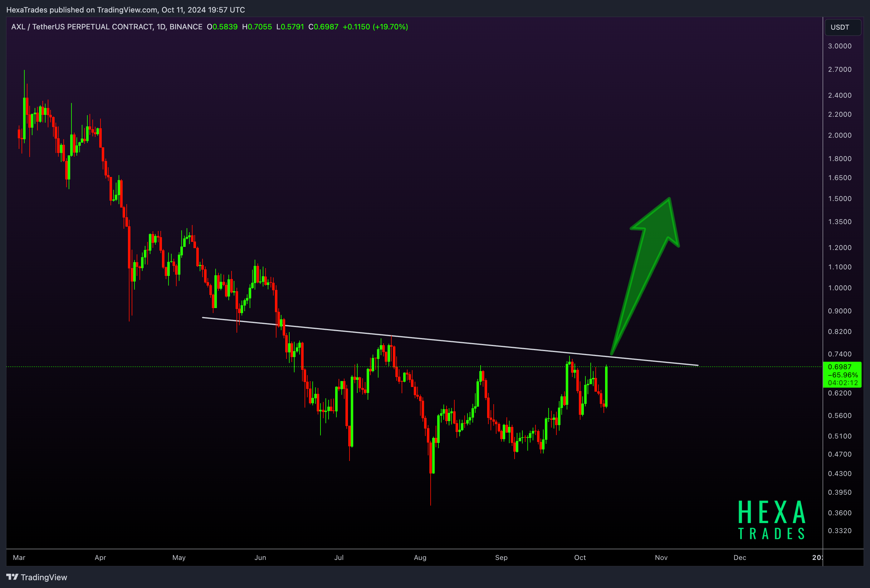
Task: Click the USDT currency button
Action: tap(843, 27)
